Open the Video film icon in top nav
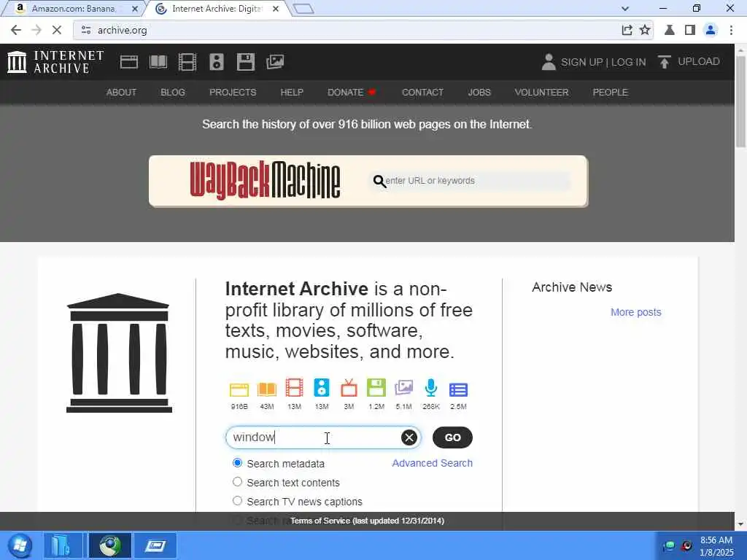Viewport: 747px width, 560px height. tap(187, 62)
